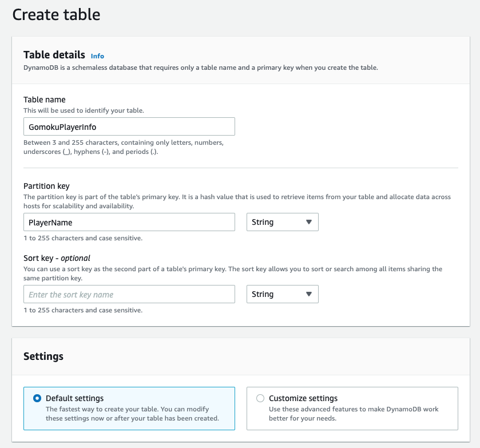Click the Create table page title
This screenshot has height=448, width=480.
(56, 14)
